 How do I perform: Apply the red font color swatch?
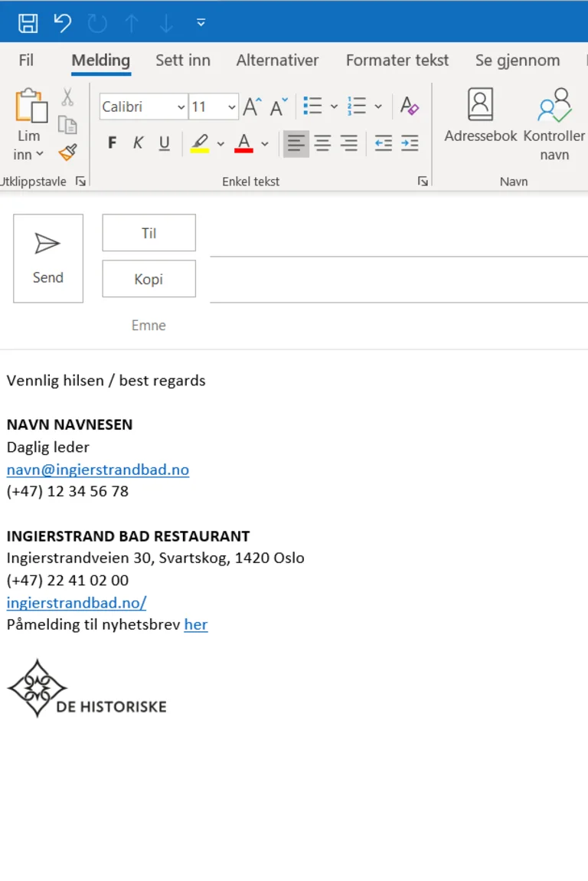(244, 143)
